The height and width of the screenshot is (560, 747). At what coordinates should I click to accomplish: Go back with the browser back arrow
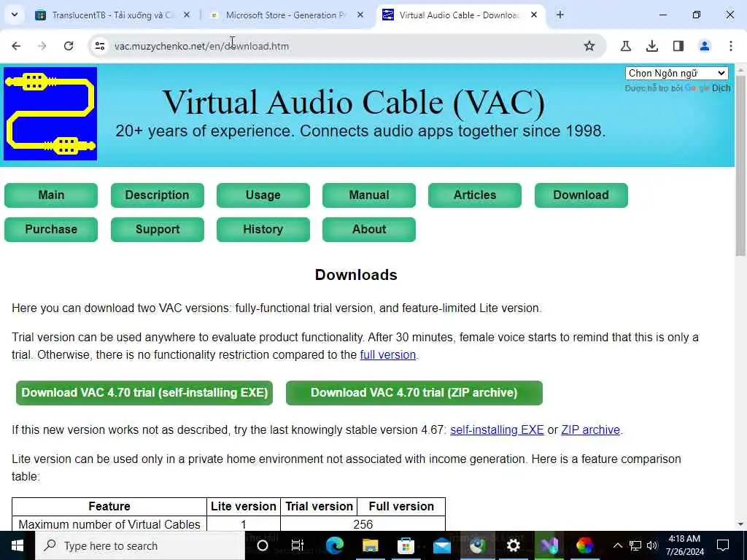(x=16, y=46)
